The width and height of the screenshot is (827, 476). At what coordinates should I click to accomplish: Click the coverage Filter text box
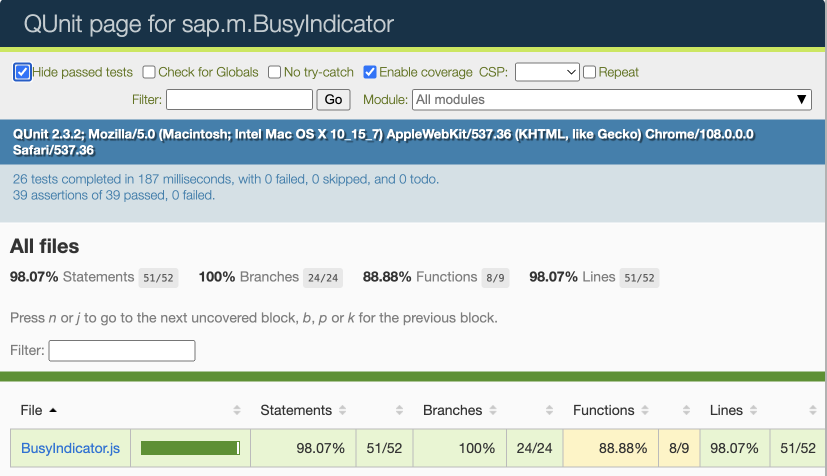[122, 351]
